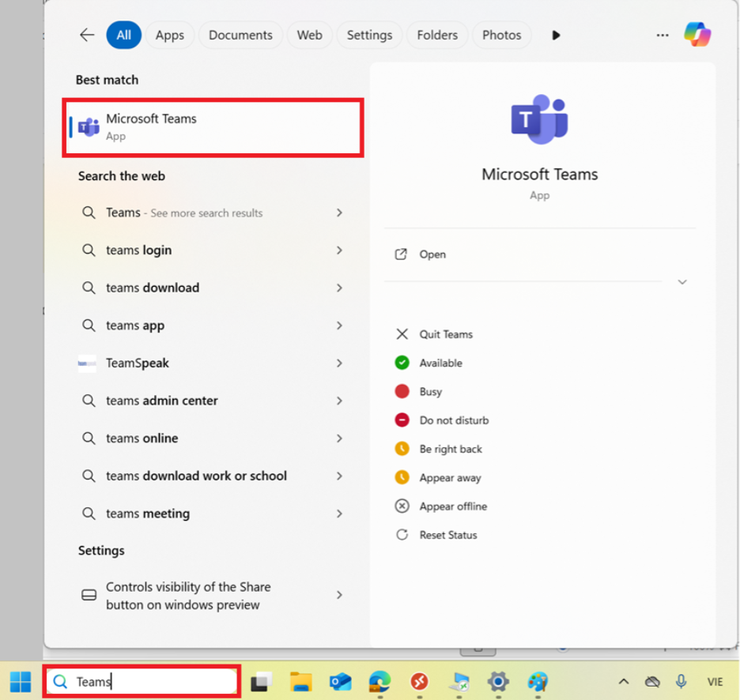Search web for teams app

135,326
